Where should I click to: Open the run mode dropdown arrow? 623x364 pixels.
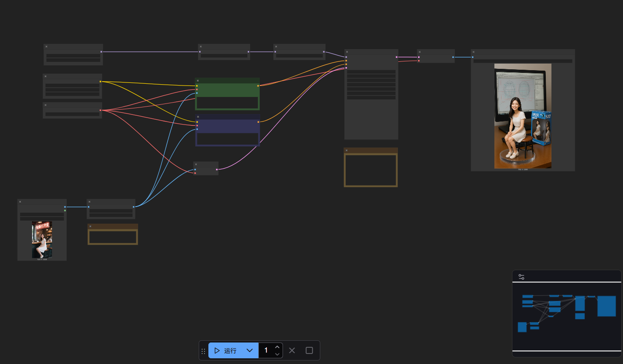(x=250, y=350)
